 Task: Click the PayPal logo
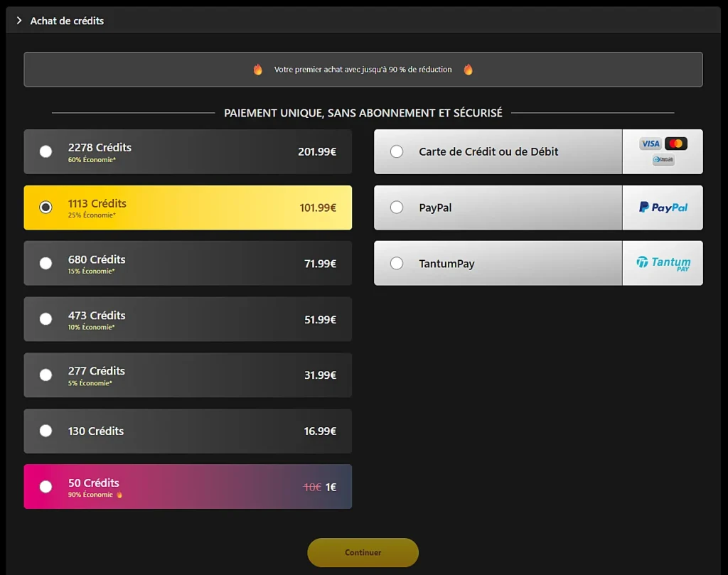pos(663,208)
